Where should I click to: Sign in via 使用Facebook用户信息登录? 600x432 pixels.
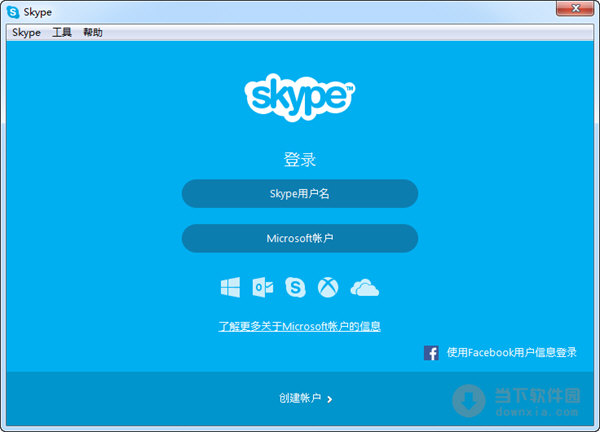(511, 352)
